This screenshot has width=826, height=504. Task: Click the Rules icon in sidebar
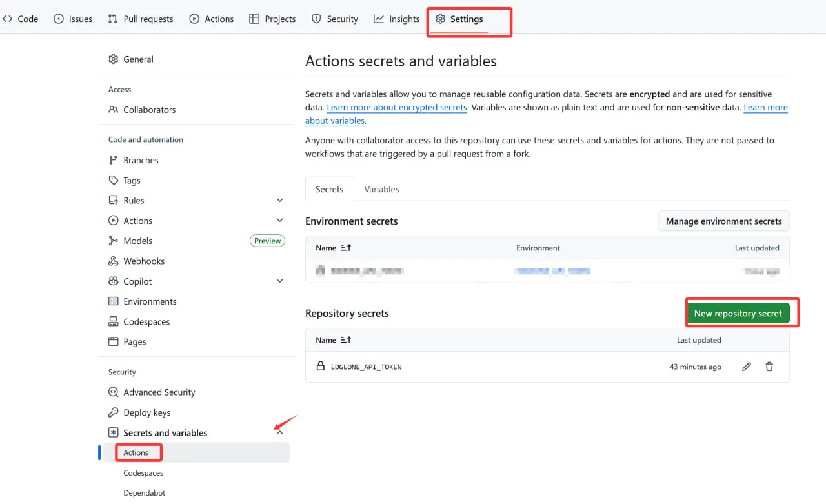(114, 200)
